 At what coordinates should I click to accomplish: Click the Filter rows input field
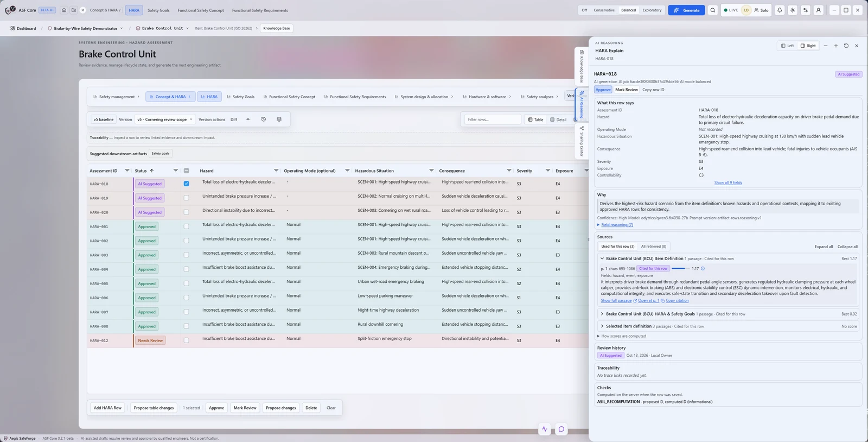pos(493,119)
